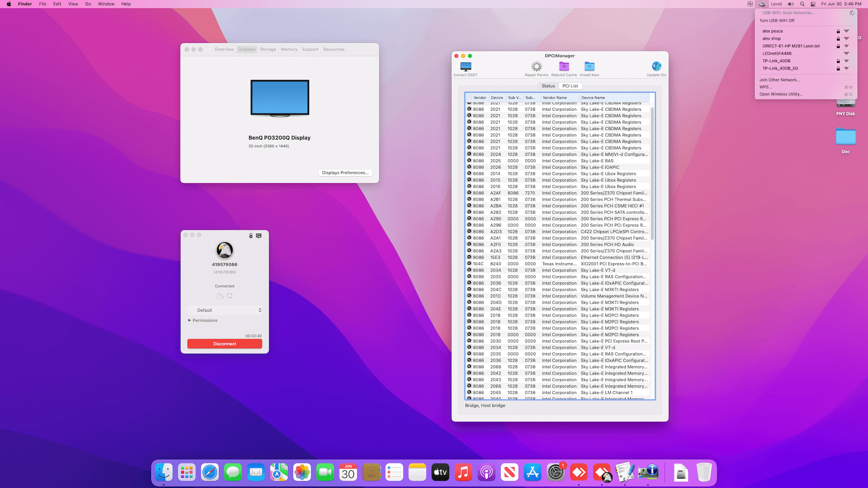Click the Displays Preferences button
The width and height of the screenshot is (868, 488).
coord(345,173)
